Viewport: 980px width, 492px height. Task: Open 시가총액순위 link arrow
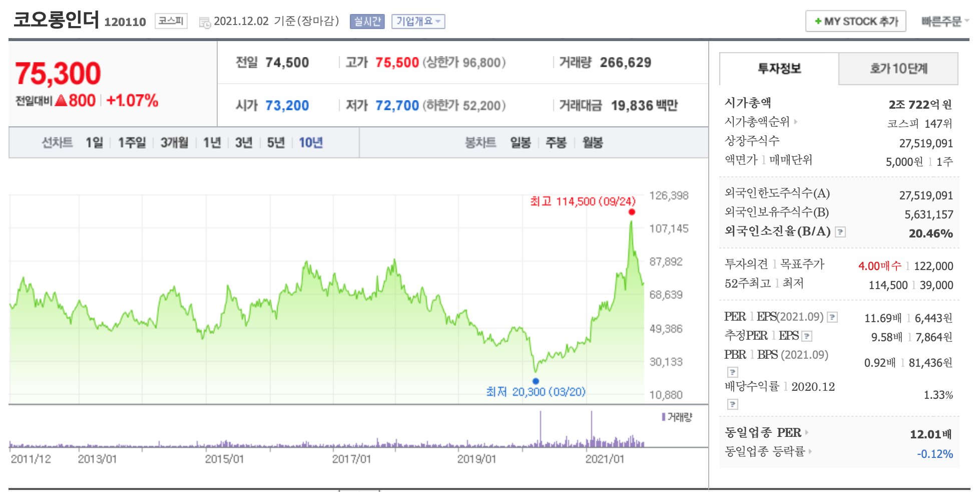(x=796, y=122)
